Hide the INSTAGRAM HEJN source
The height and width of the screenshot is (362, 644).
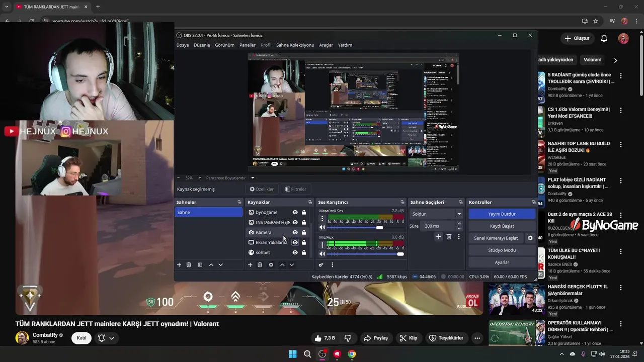point(295,222)
